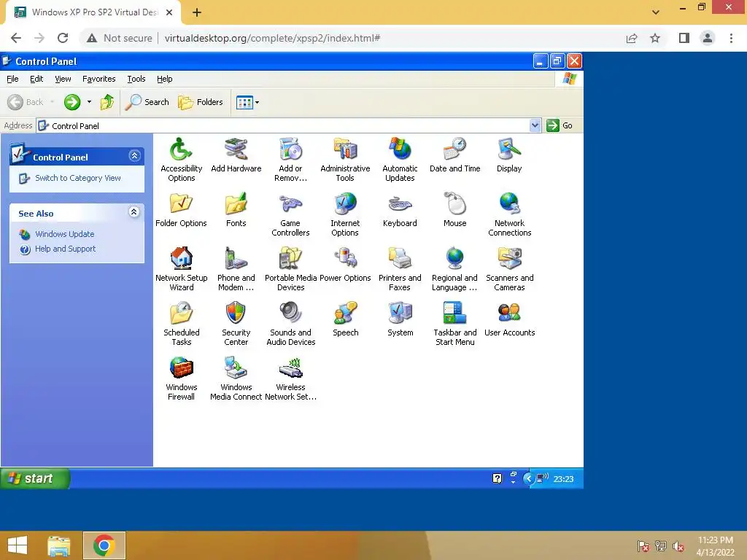Open the File menu

[x=12, y=79]
